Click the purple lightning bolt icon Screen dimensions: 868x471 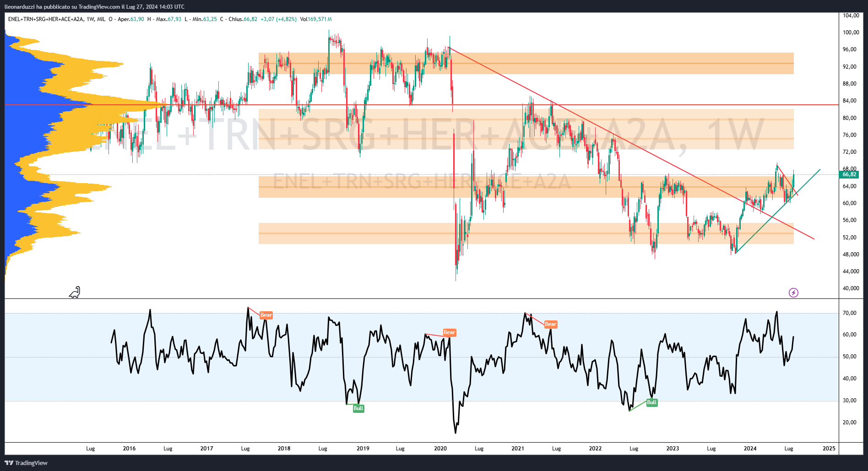793,292
